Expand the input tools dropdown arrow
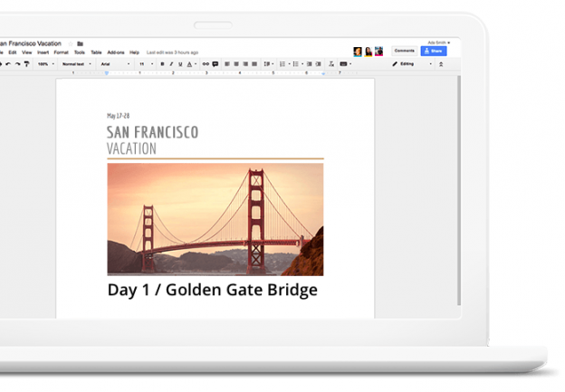The image size is (565, 392). (x=350, y=64)
